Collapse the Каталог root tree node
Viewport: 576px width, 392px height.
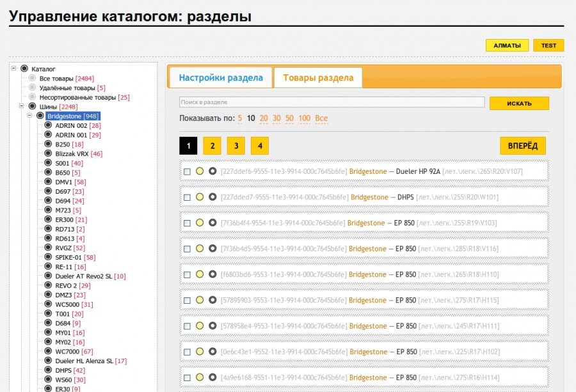[14, 68]
